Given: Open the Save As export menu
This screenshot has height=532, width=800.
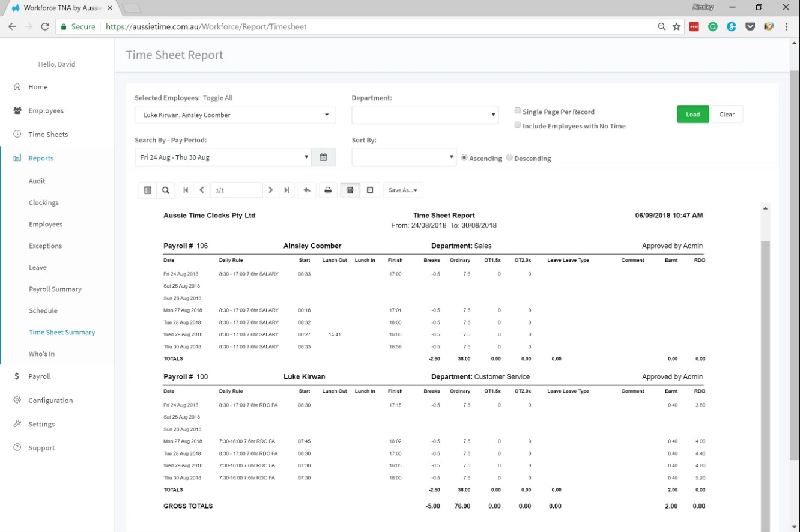Looking at the screenshot, I should click(x=402, y=190).
